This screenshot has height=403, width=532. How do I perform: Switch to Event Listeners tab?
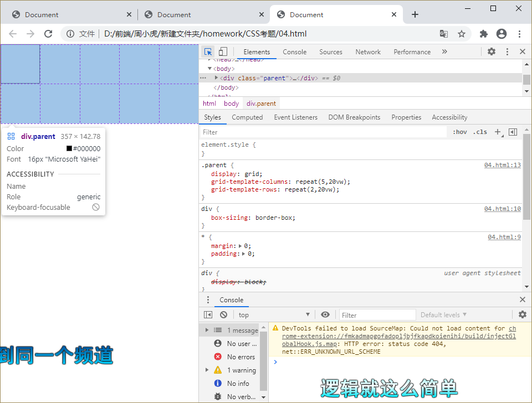pyautogui.click(x=295, y=117)
